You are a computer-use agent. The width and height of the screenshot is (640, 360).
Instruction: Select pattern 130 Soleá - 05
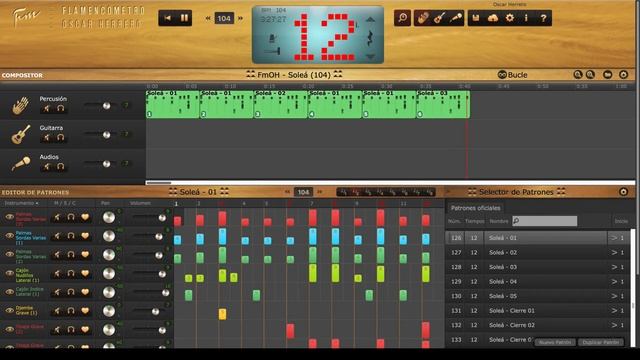tap(538, 296)
